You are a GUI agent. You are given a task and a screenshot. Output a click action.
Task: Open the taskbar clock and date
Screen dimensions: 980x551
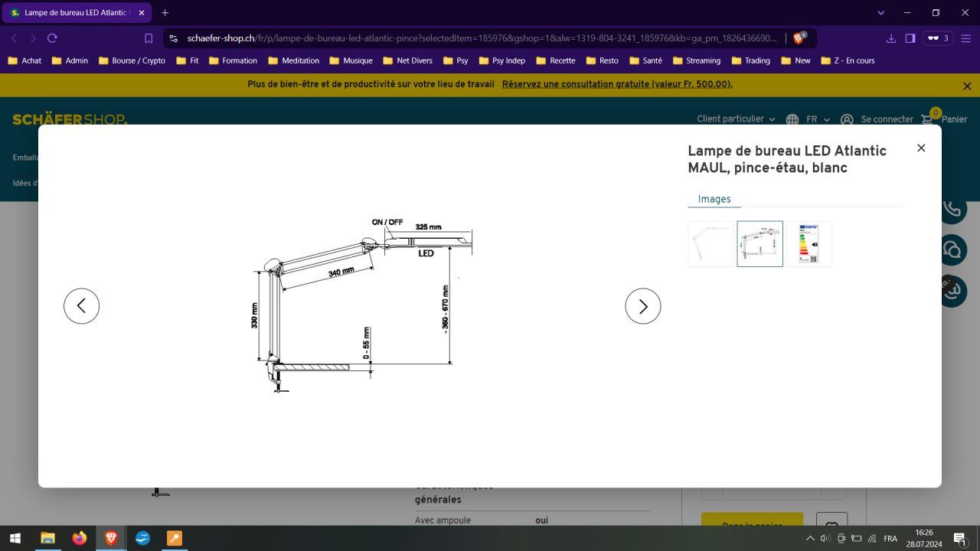pyautogui.click(x=923, y=539)
